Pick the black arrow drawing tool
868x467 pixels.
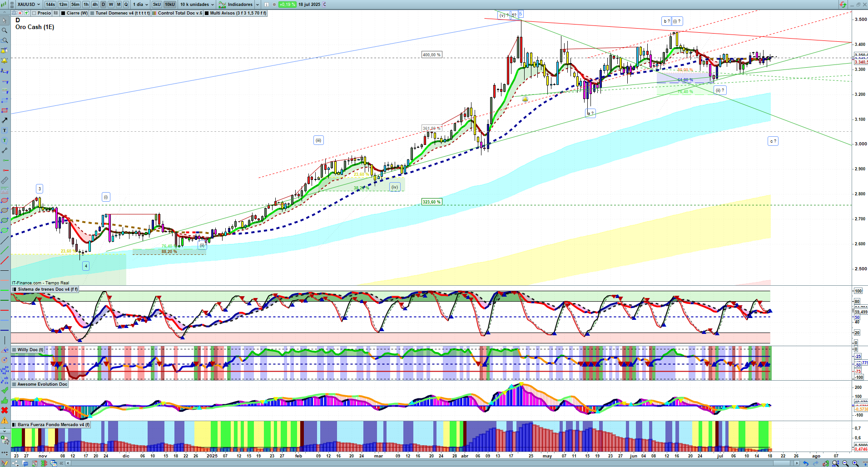[x=5, y=120]
